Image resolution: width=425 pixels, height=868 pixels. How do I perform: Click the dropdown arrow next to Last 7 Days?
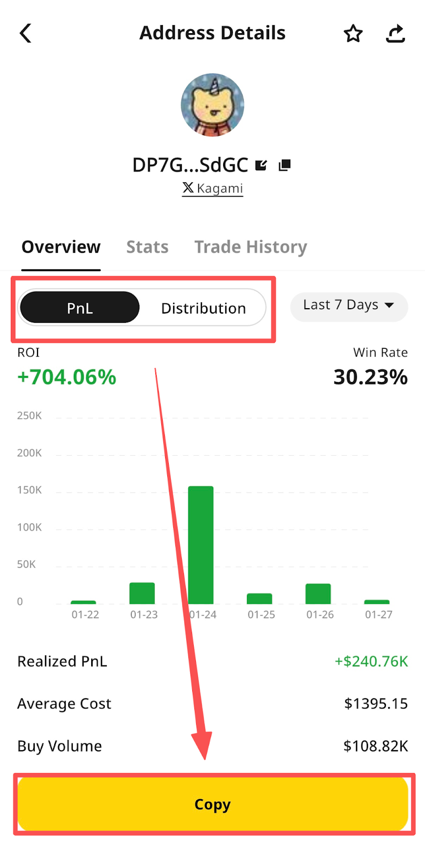point(389,305)
